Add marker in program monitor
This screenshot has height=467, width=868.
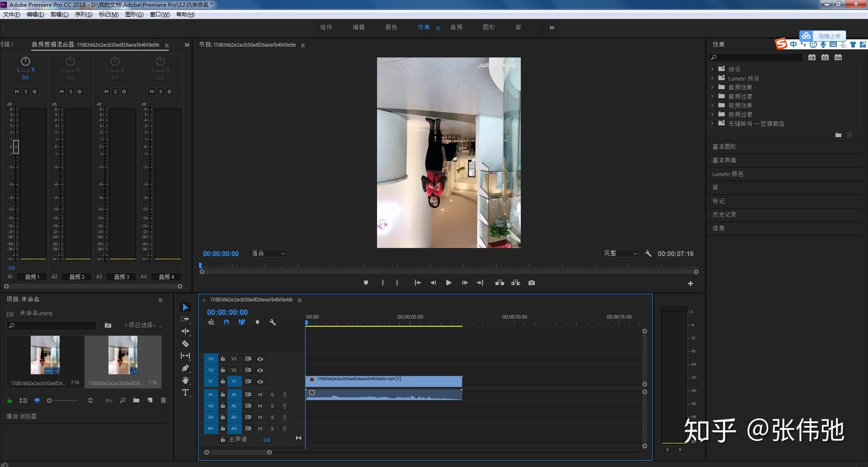click(366, 283)
